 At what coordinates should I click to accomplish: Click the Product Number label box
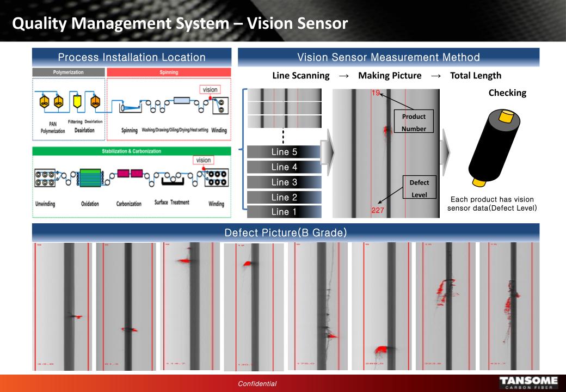click(x=414, y=122)
